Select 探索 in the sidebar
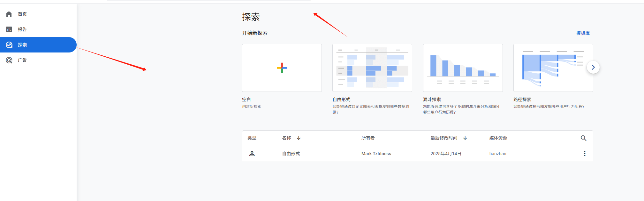The image size is (644, 201). [x=38, y=45]
